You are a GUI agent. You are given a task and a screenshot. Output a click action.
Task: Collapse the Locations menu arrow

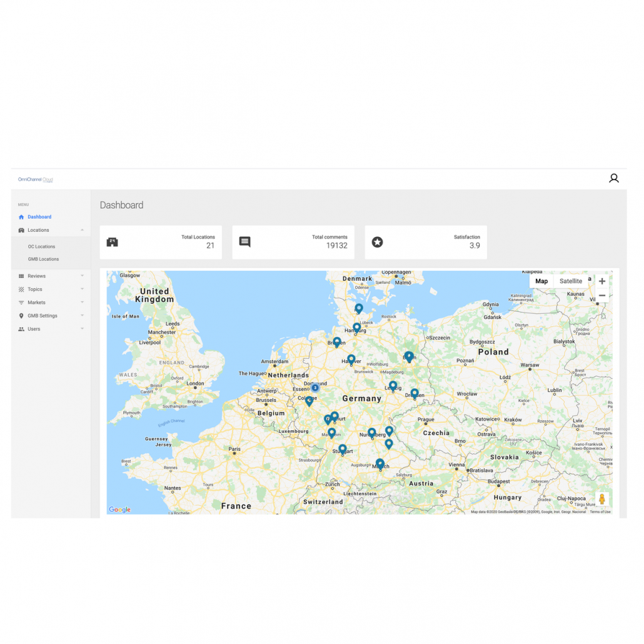tap(82, 230)
